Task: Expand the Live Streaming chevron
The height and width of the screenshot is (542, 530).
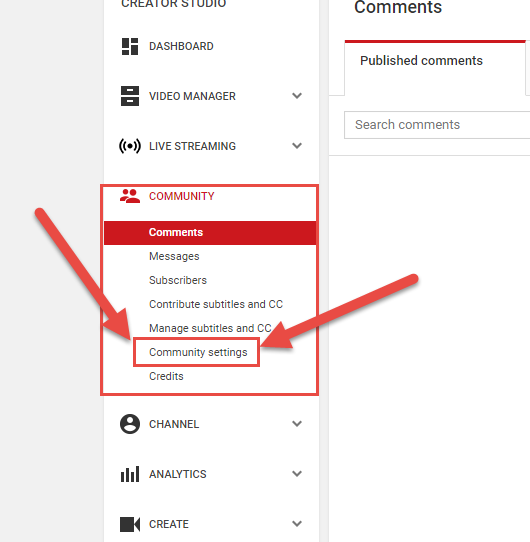Action: point(297,146)
